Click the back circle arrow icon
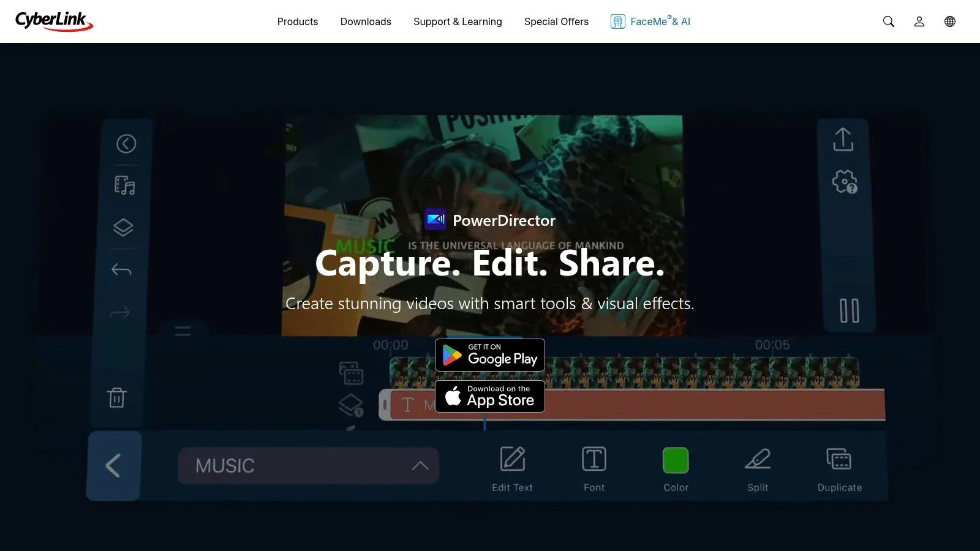980x551 pixels. (x=126, y=144)
